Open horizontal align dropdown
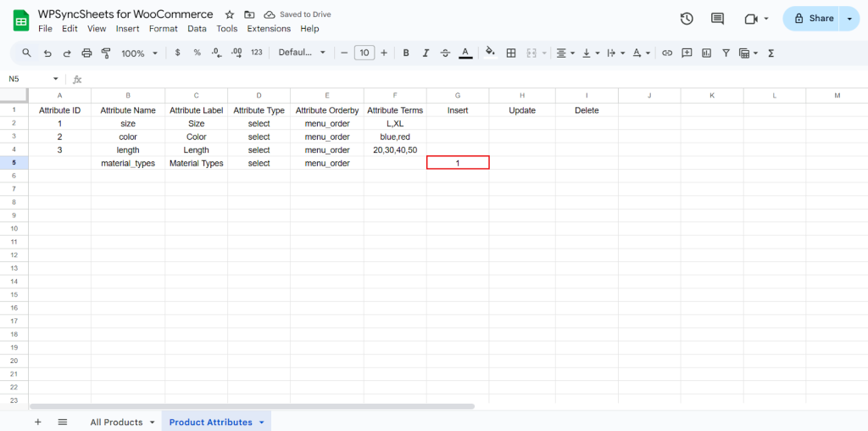The width and height of the screenshot is (868, 431). pos(565,53)
